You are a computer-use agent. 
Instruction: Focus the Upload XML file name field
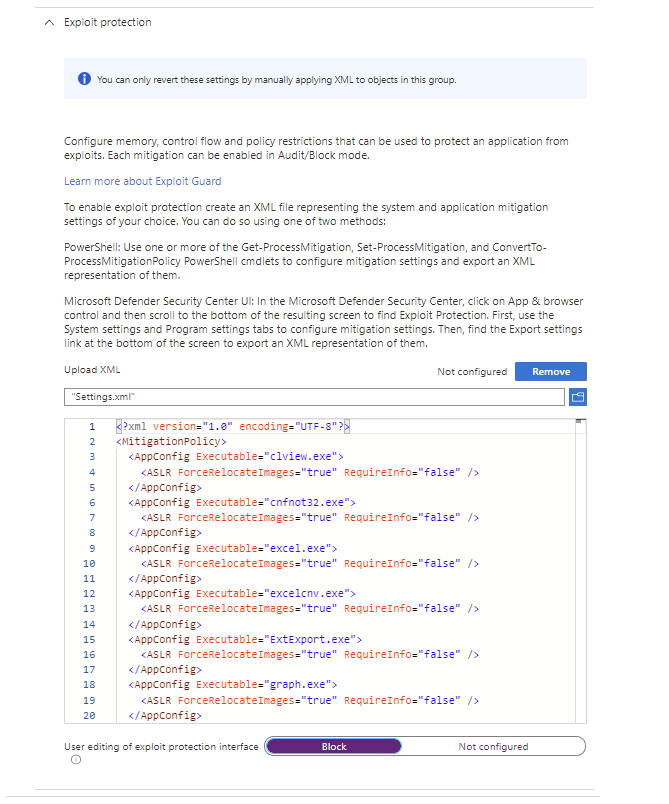[314, 397]
